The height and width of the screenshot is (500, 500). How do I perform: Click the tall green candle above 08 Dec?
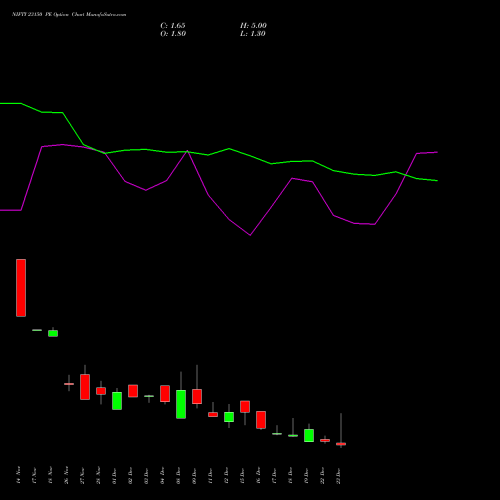click(181, 404)
